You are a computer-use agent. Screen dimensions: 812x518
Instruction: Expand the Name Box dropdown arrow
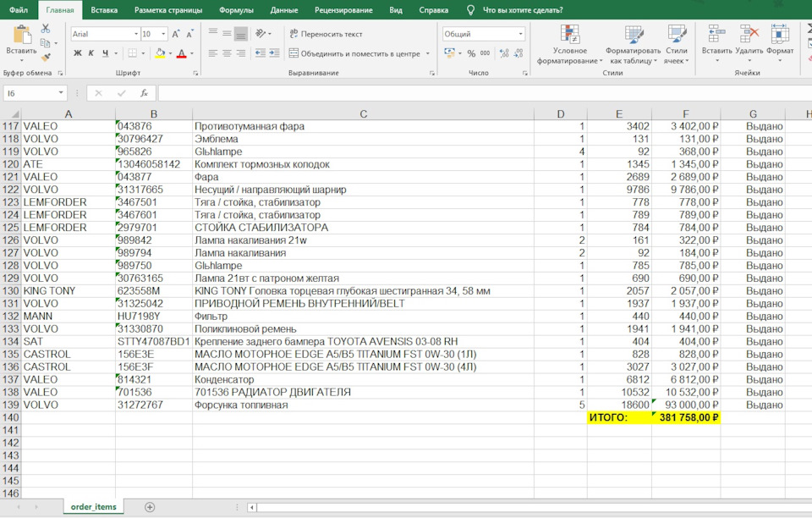point(61,93)
